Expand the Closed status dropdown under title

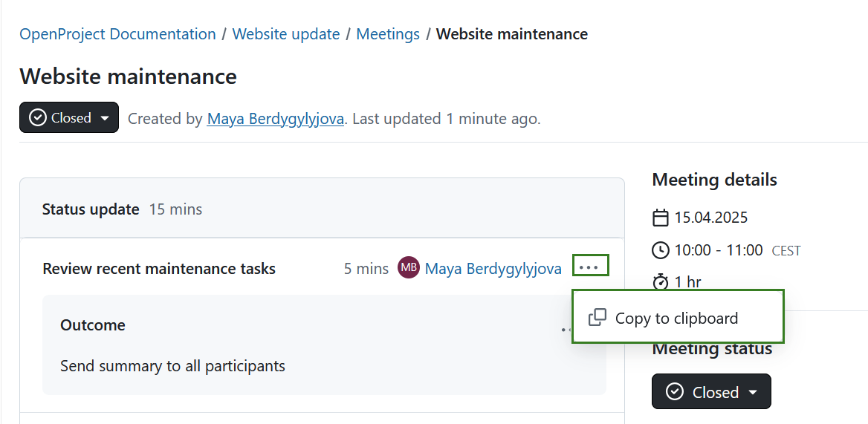pos(105,118)
